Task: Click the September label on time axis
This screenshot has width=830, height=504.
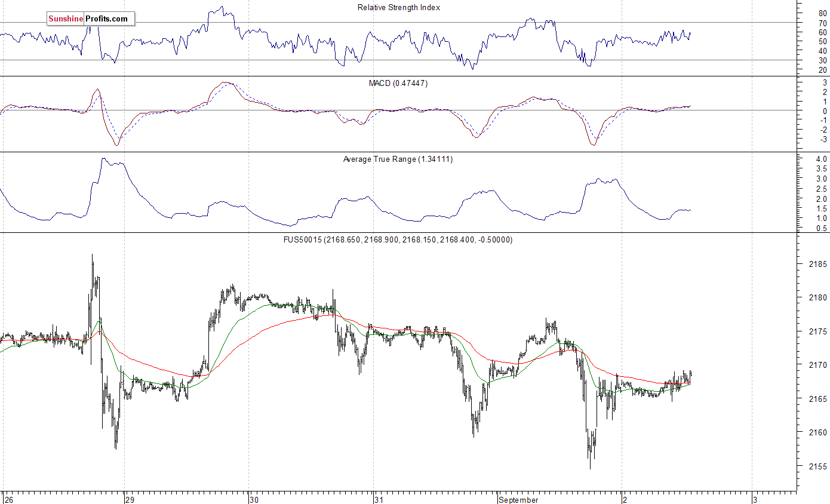Action: point(518,500)
